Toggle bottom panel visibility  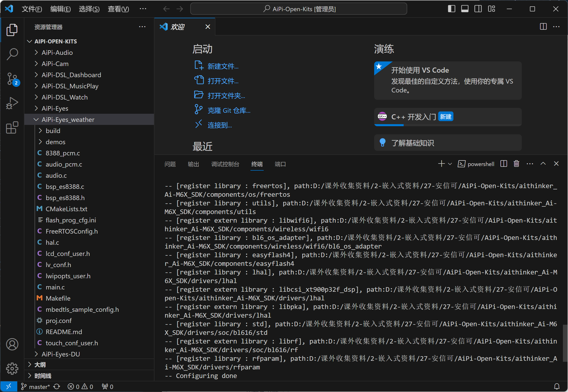[x=465, y=9]
